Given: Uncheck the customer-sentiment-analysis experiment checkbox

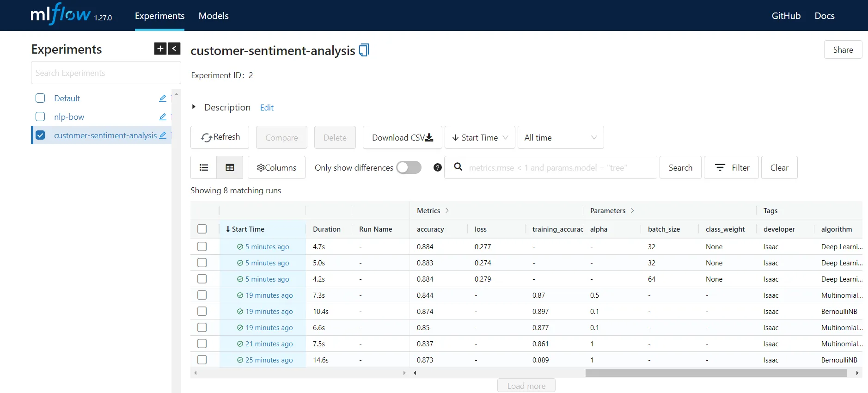Looking at the screenshot, I should click(x=40, y=135).
